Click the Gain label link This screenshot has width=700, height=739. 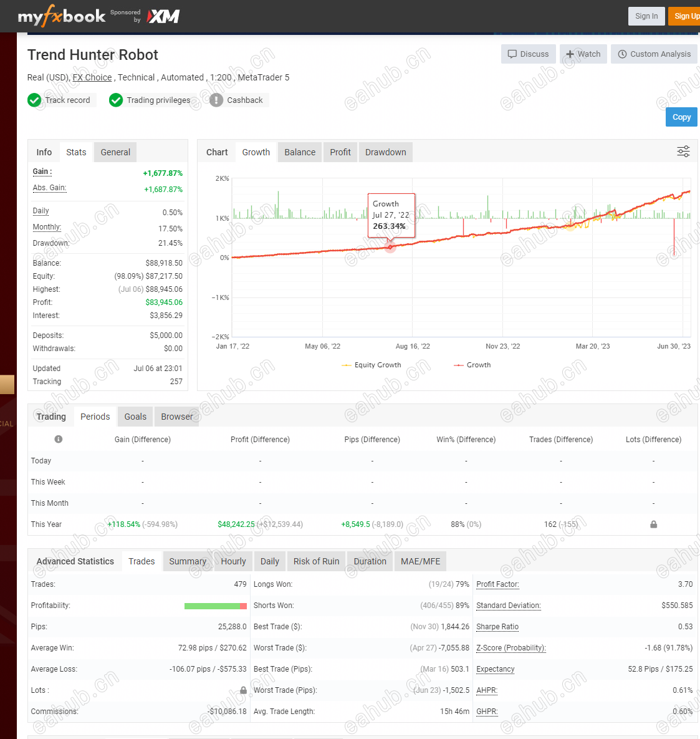[x=42, y=171]
